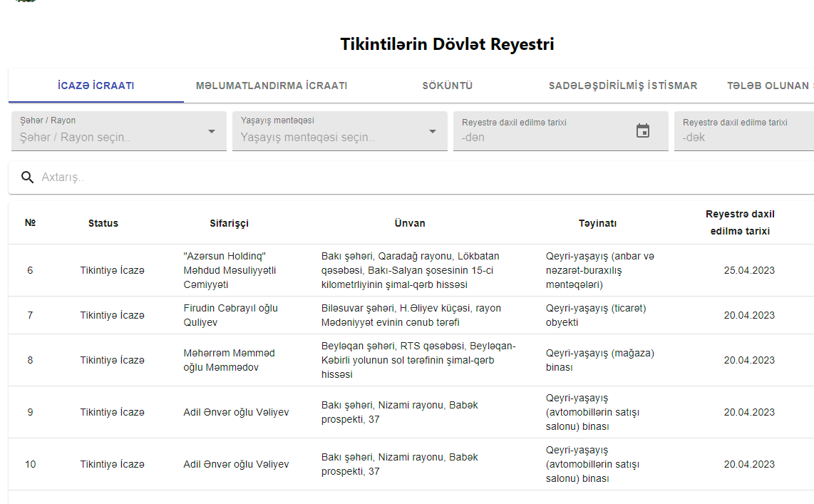Screen dimensions: 814x504
Task: Go to the SADƏLƏŞDİRİLMİŞ İSTİSMAR tab
Action: [x=623, y=86]
